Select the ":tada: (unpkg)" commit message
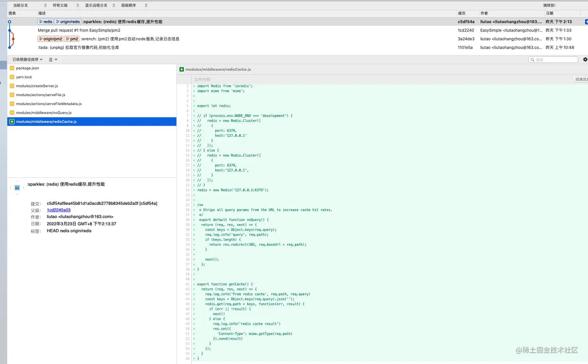The image size is (588, 364). pos(78,47)
